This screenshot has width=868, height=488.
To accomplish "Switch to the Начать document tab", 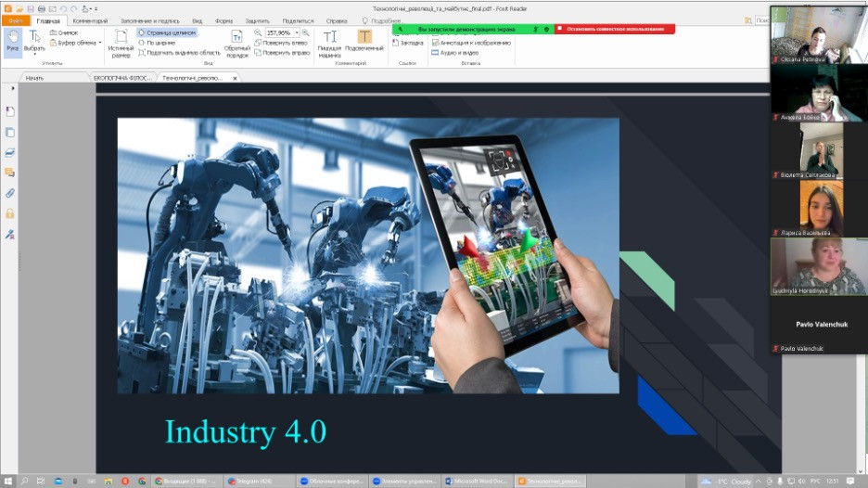I will tap(34, 78).
